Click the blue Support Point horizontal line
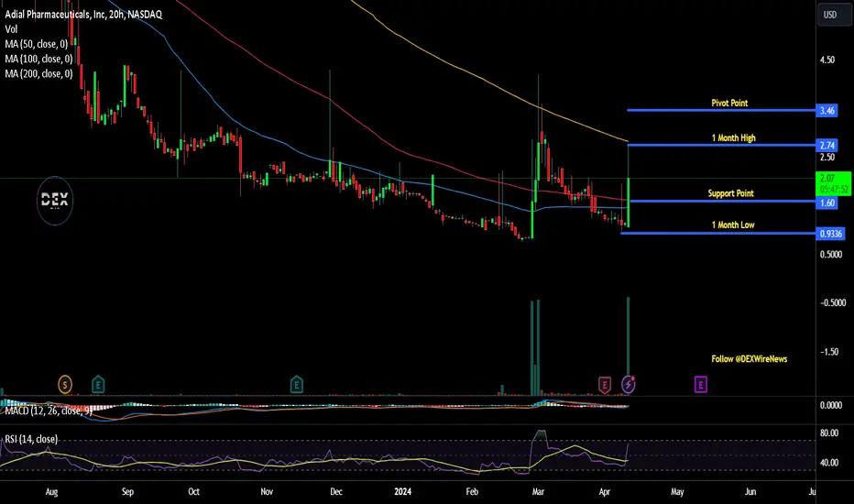 (723, 202)
